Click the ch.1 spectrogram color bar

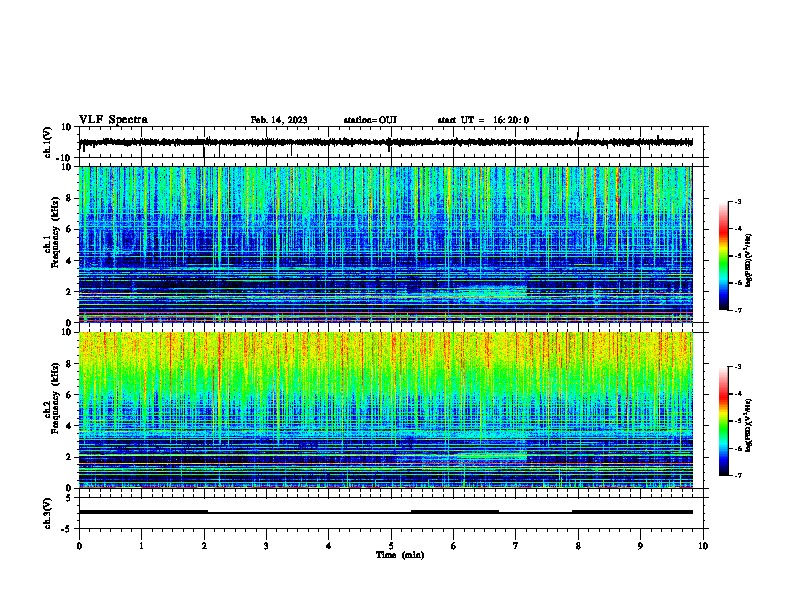tap(723, 256)
